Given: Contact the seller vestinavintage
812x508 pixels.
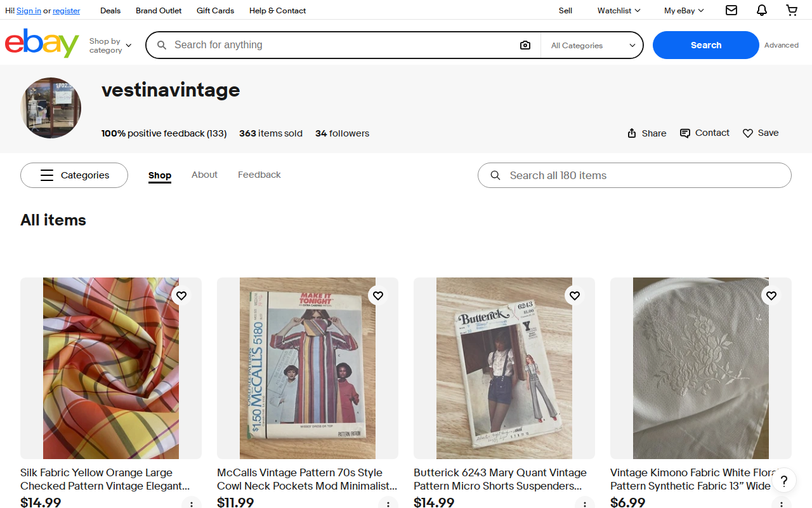Looking at the screenshot, I should pyautogui.click(x=704, y=133).
